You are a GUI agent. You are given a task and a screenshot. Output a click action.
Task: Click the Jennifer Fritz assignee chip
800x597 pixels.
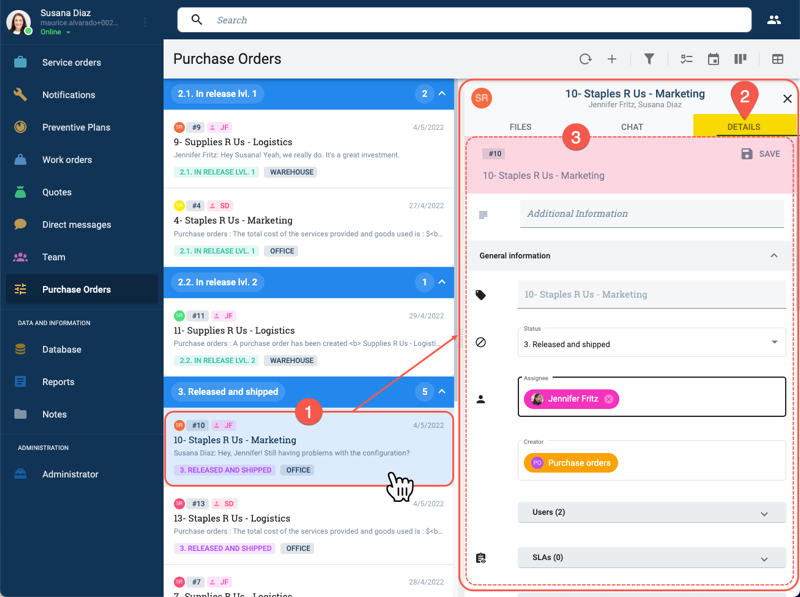pos(571,399)
